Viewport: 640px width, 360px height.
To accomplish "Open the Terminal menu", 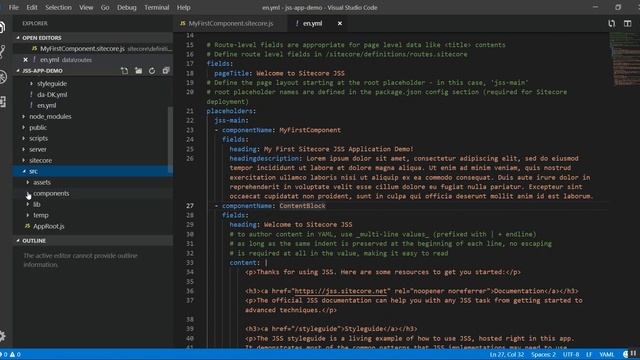I will pos(156,7).
